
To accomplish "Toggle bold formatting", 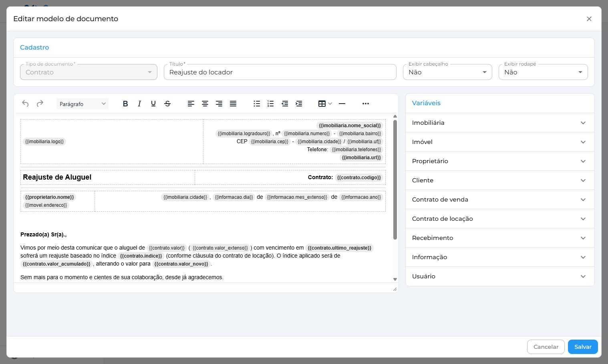I will (125, 104).
